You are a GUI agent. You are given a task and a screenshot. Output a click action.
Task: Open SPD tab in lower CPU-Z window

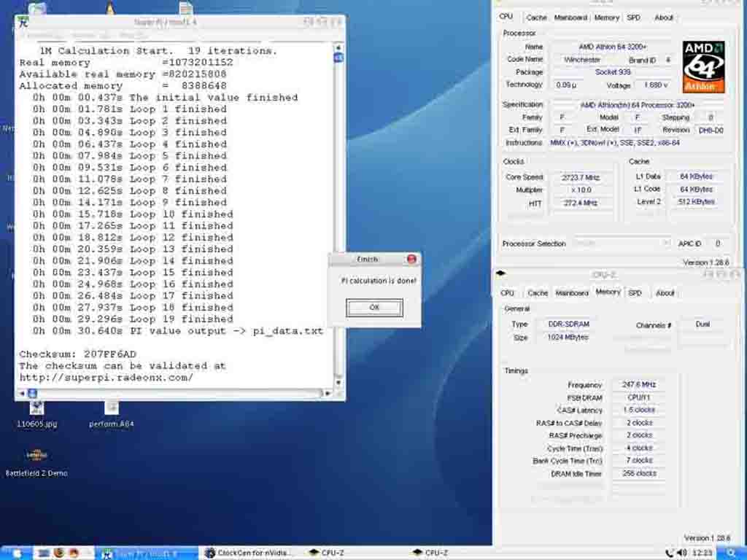635,293
